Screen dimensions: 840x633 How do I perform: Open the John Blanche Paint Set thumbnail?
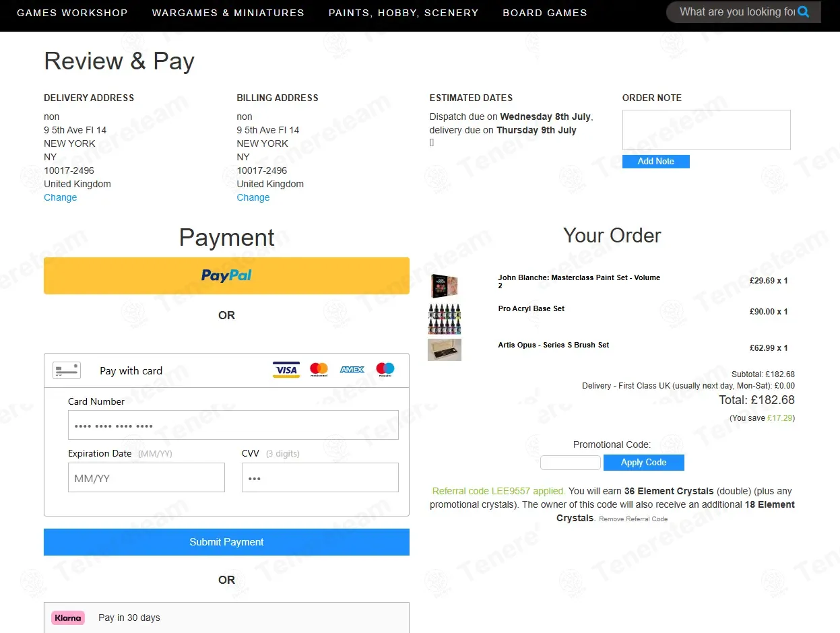click(445, 286)
